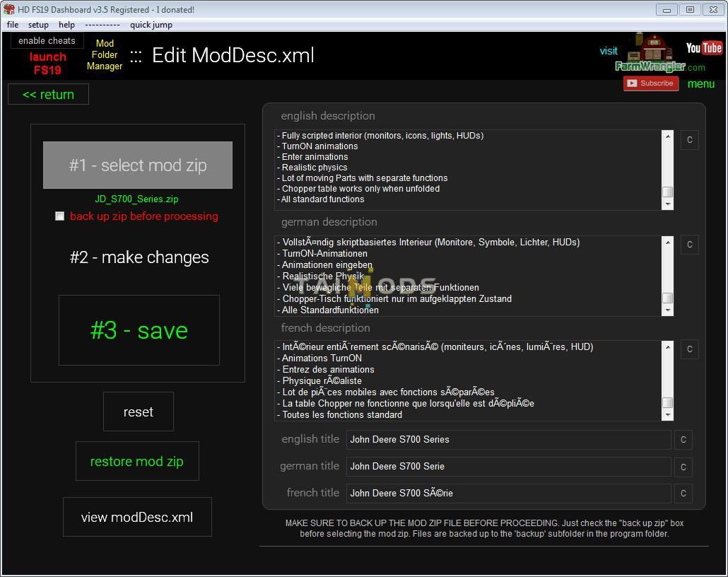728x577 pixels.
Task: Click into the english title field
Action: 508,440
